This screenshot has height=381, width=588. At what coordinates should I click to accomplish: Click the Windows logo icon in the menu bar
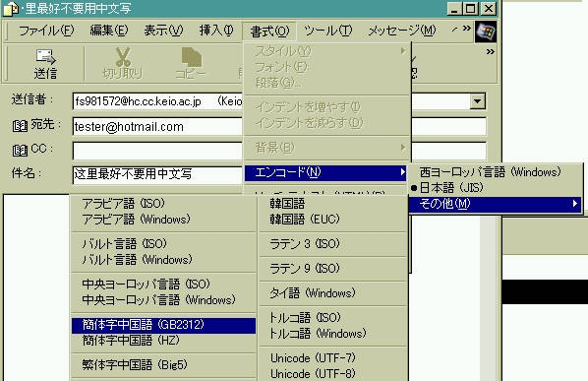[x=486, y=32]
